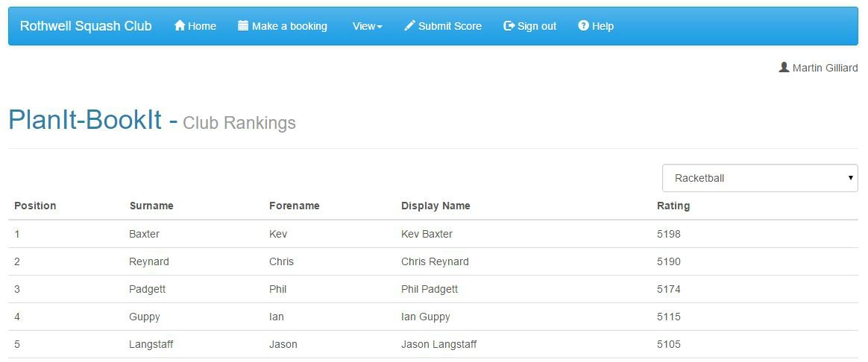Click the Home house icon

[180, 25]
